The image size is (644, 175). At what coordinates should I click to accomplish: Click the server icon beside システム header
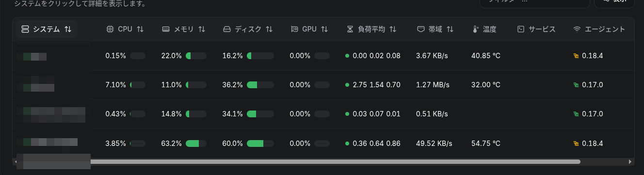tap(25, 30)
